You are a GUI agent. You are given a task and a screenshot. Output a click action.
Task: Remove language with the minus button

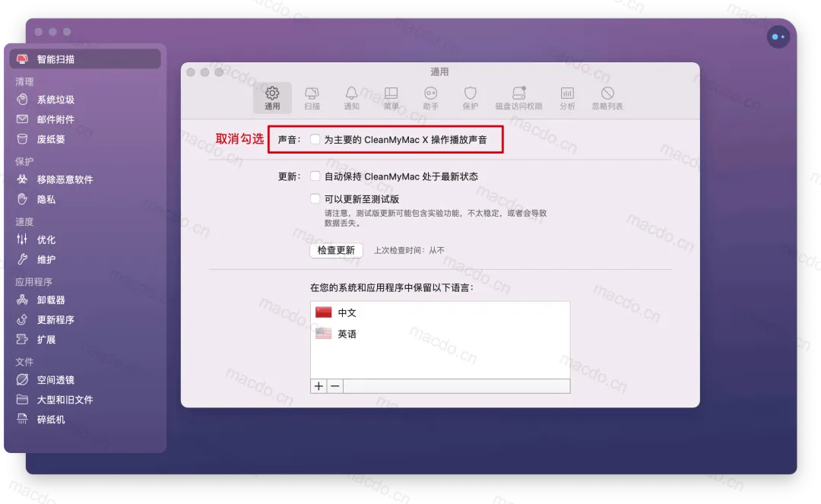tap(335, 386)
